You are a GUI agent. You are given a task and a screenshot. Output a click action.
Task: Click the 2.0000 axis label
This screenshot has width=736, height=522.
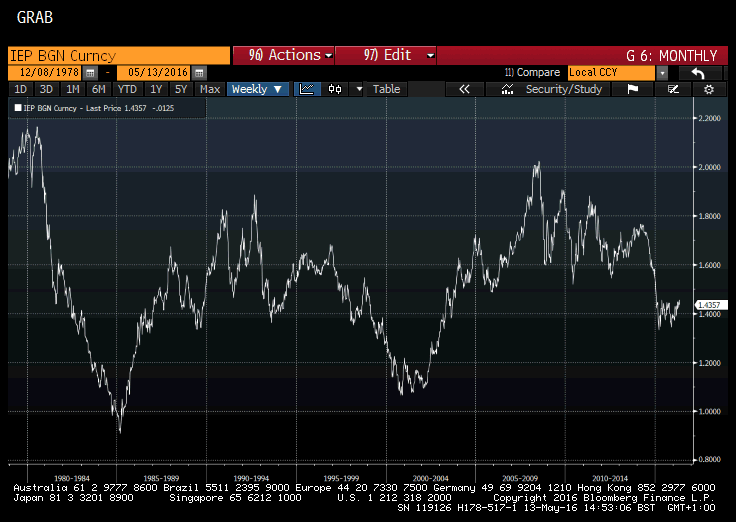[x=709, y=167]
